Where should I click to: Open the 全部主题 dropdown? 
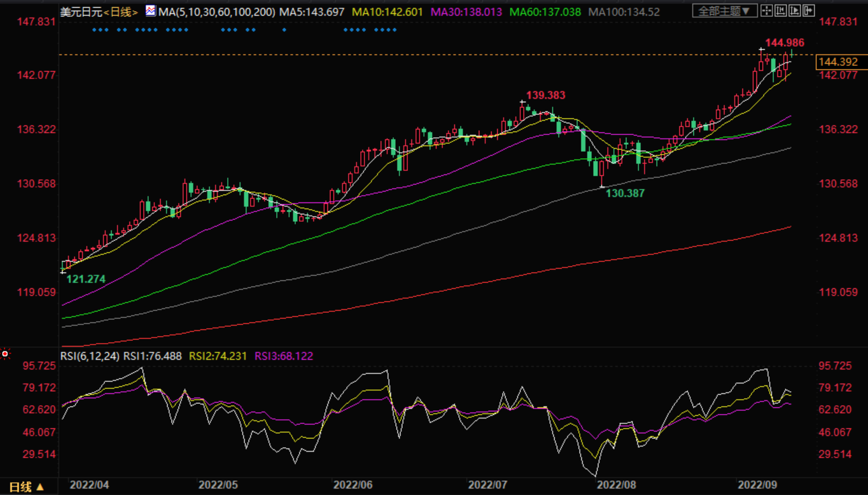(x=724, y=11)
